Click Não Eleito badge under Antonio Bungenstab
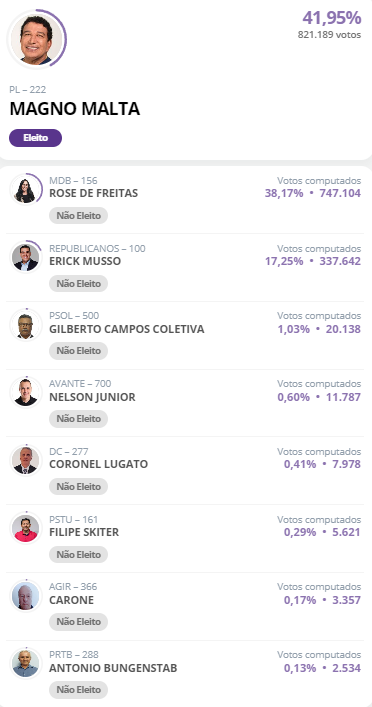The height and width of the screenshot is (707, 372). [78, 689]
